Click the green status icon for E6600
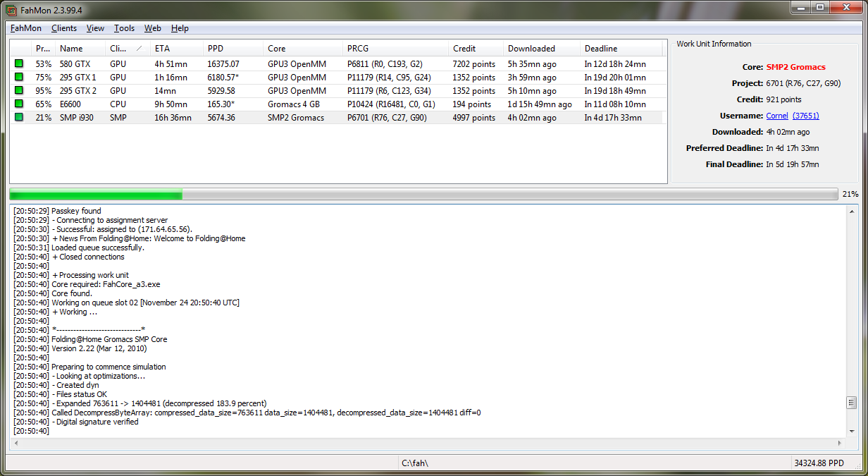Screen dimensions: 868x476 pos(19,104)
